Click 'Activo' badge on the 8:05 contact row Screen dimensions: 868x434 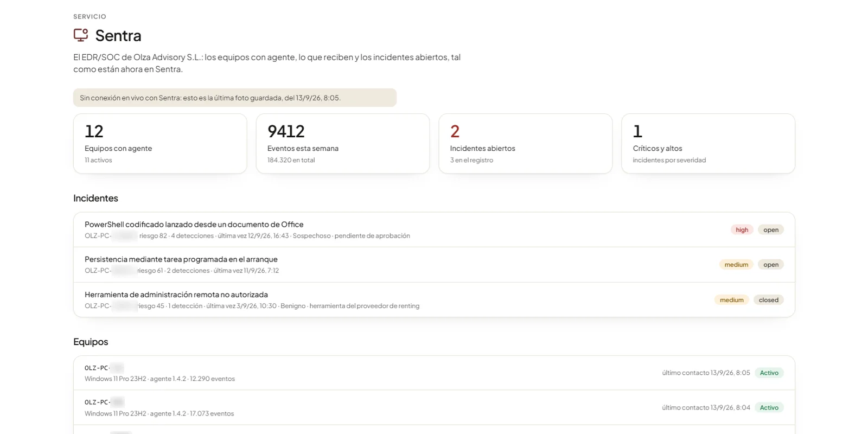[769, 373]
